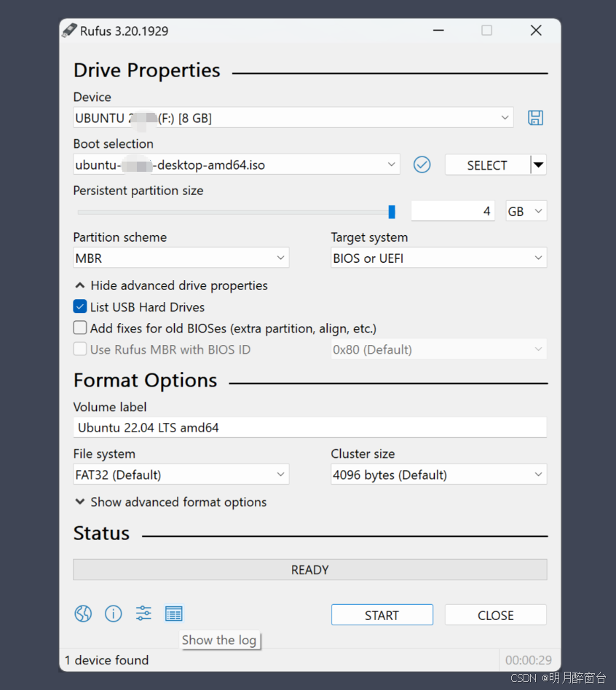Image resolution: width=616 pixels, height=690 pixels.
Task: Click the persistent size value field
Action: [x=453, y=211]
